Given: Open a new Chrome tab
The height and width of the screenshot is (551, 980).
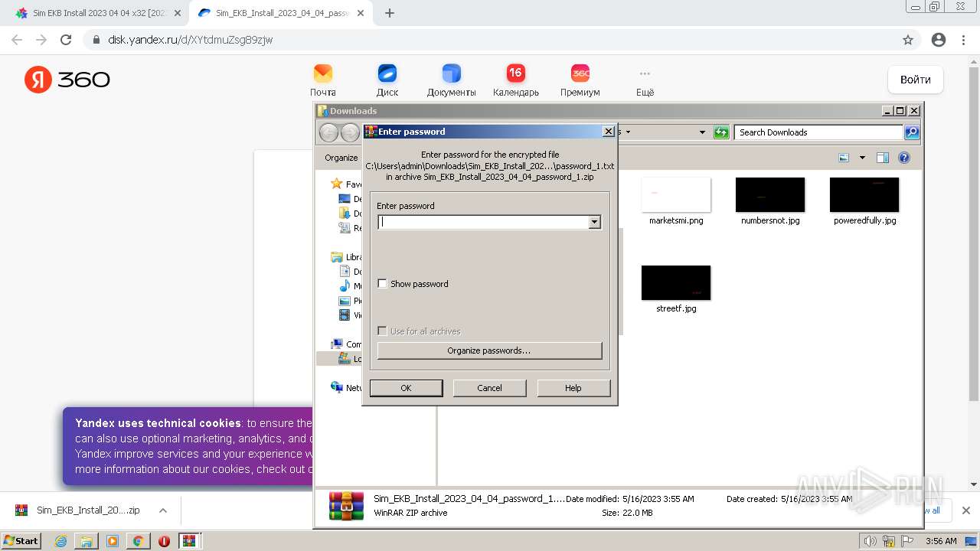Looking at the screenshot, I should 390,13.
